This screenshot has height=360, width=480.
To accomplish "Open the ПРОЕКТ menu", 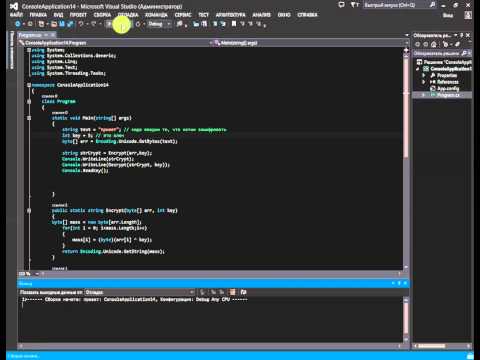I will tap(78, 15).
